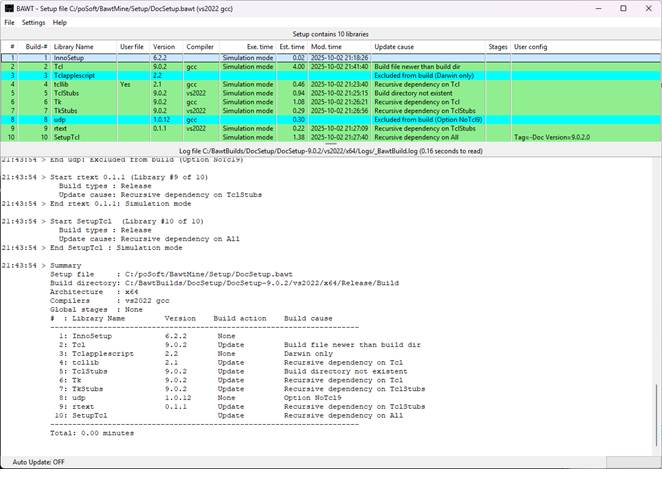Maximize the BAWT window
The image size is (662, 477).
pos(623,8)
